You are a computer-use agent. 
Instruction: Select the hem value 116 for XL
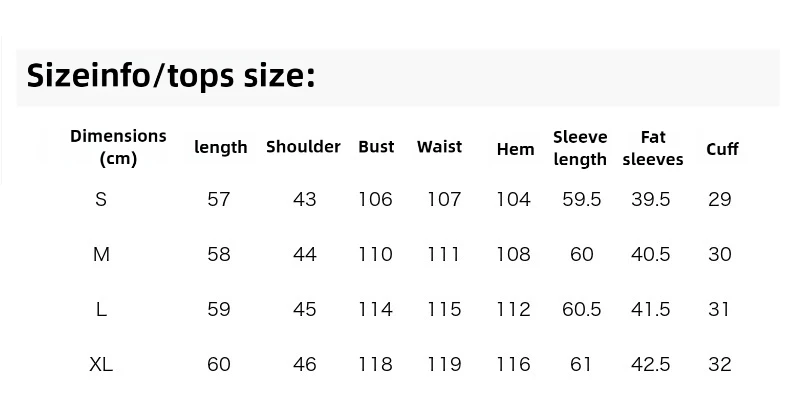click(x=513, y=364)
